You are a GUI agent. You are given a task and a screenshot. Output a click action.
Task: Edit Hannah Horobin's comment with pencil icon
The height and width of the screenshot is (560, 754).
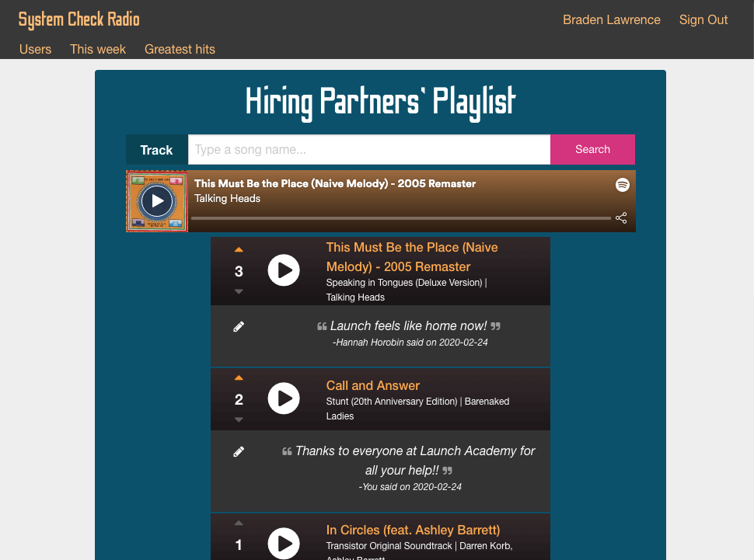click(239, 327)
